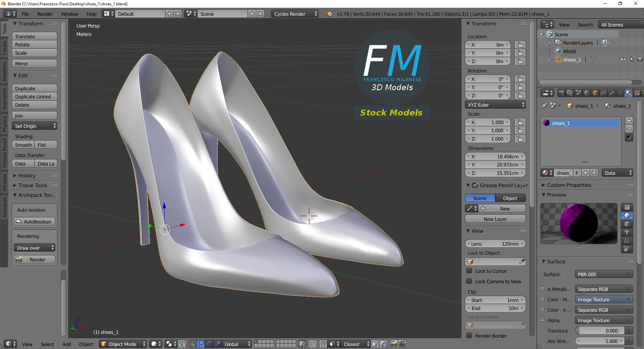This screenshot has width=644, height=349.
Task: Click the Mirror button
Action: tap(35, 63)
